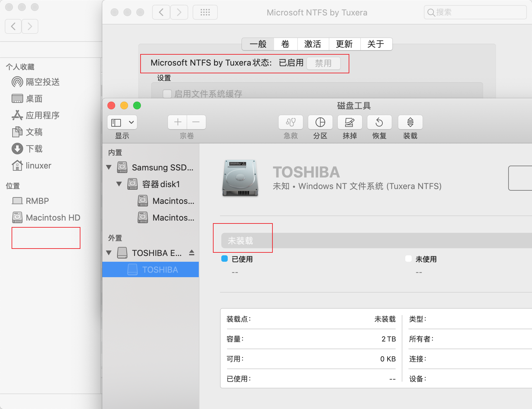Open 应用程序 (Applications) in sidebar
This screenshot has width=532, height=409.
[42, 115]
